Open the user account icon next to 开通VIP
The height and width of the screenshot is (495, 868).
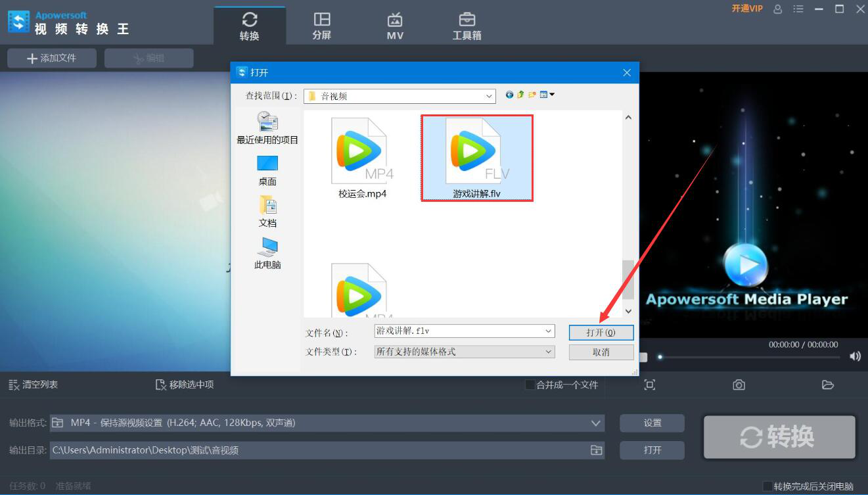[x=778, y=9]
